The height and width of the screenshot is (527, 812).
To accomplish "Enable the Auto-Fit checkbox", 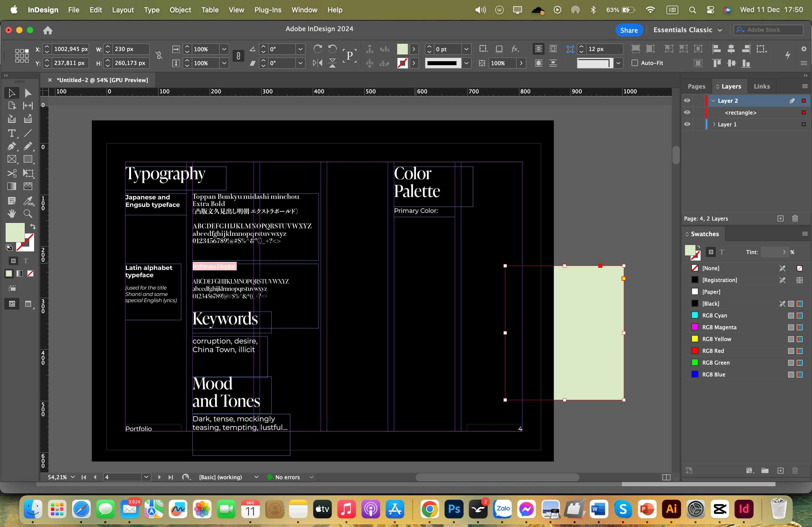I will pos(635,63).
